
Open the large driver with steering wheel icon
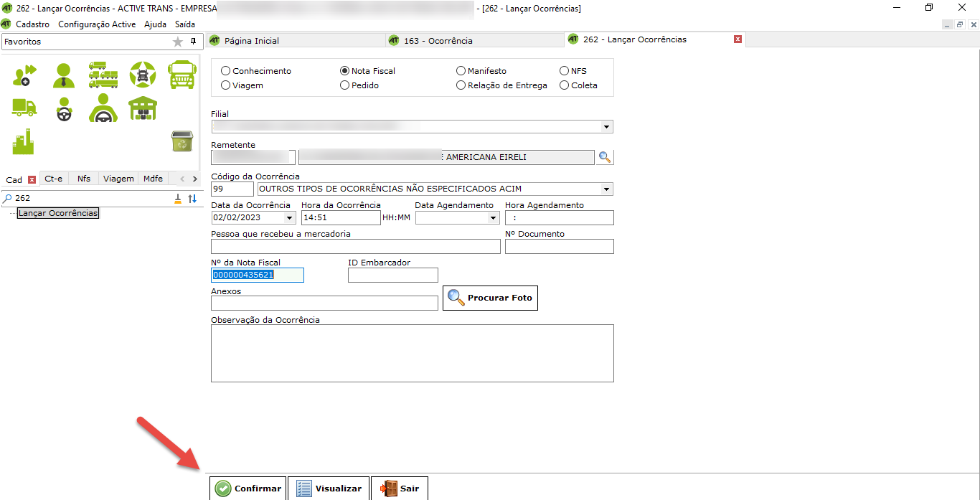pos(103,108)
